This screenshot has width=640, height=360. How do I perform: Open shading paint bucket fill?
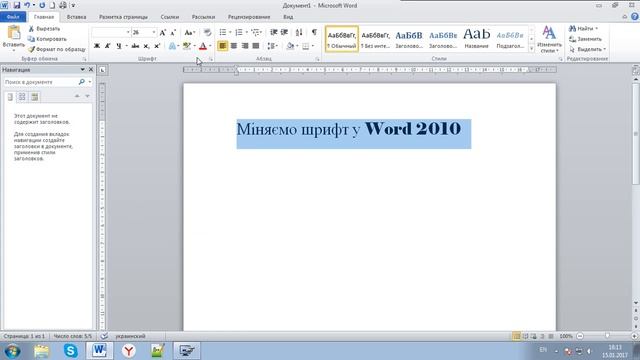(290, 46)
